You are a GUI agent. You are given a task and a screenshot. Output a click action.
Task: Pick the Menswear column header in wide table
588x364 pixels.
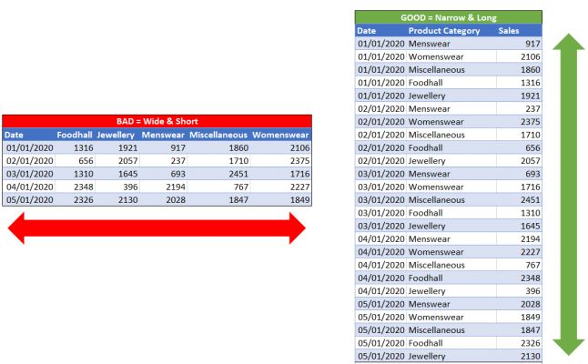tap(163, 135)
